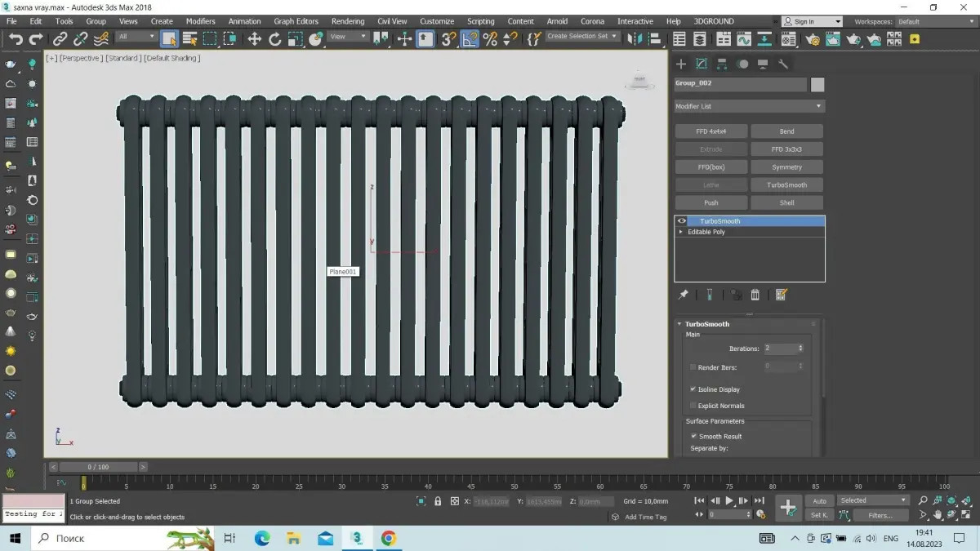Image resolution: width=980 pixels, height=551 pixels.
Task: Open the Corona menu
Action: click(x=592, y=21)
